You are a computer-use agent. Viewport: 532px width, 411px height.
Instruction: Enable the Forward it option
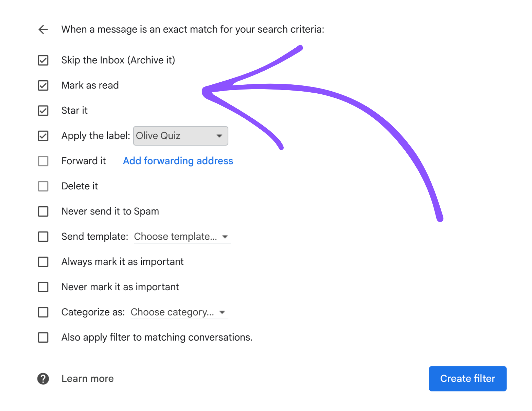43,161
